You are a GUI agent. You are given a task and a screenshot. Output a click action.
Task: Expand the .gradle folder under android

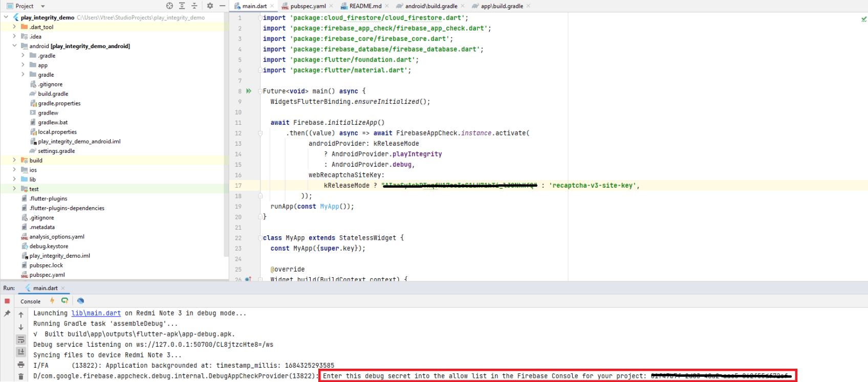(x=23, y=55)
